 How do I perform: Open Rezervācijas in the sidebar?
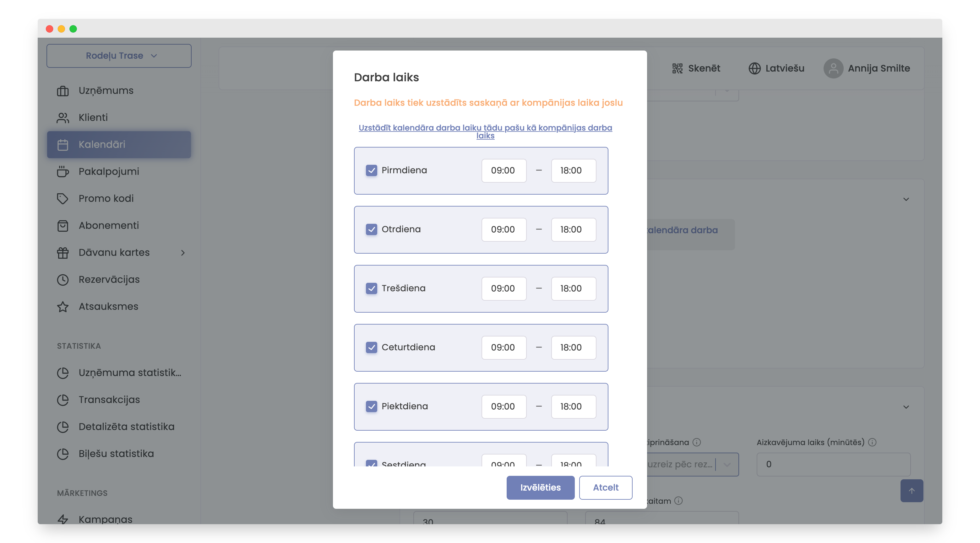[x=109, y=279]
